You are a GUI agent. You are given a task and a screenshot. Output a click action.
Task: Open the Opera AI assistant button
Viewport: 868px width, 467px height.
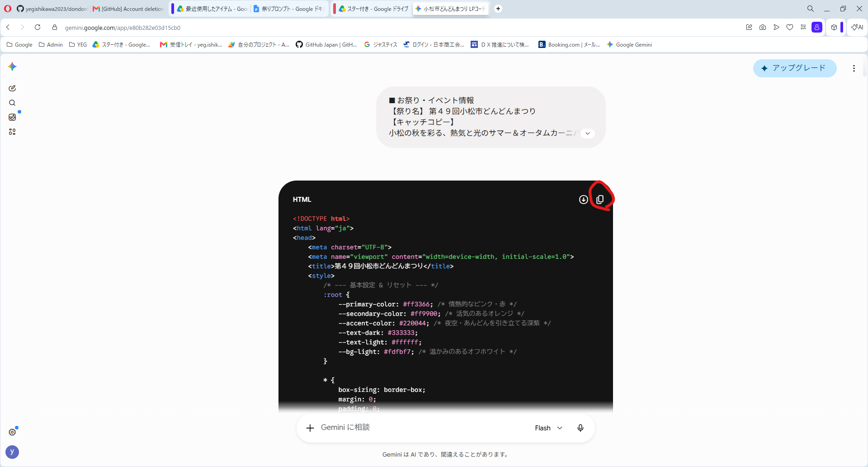(857, 27)
